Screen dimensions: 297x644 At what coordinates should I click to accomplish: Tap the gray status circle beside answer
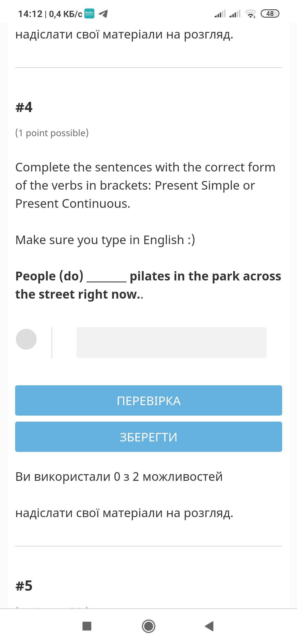click(x=26, y=339)
